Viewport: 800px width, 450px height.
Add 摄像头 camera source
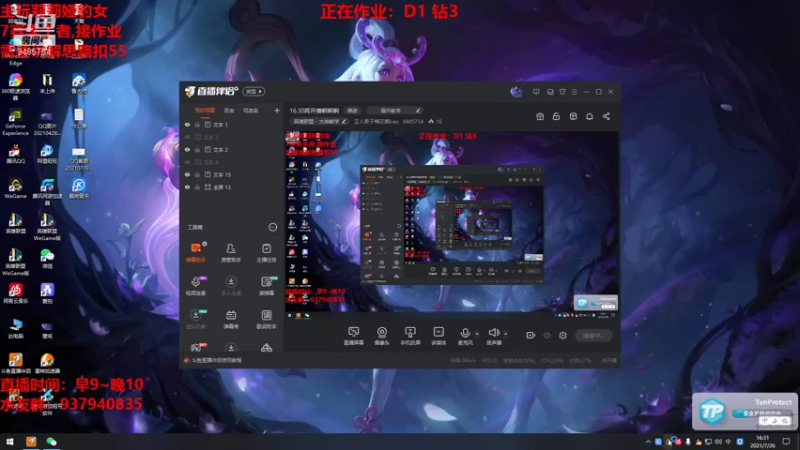(382, 336)
